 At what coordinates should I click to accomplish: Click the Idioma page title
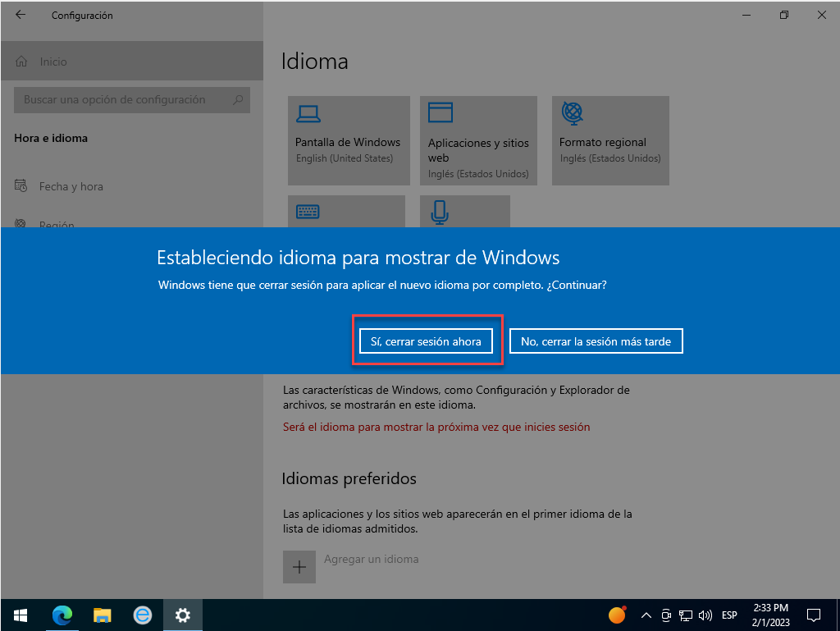(315, 61)
